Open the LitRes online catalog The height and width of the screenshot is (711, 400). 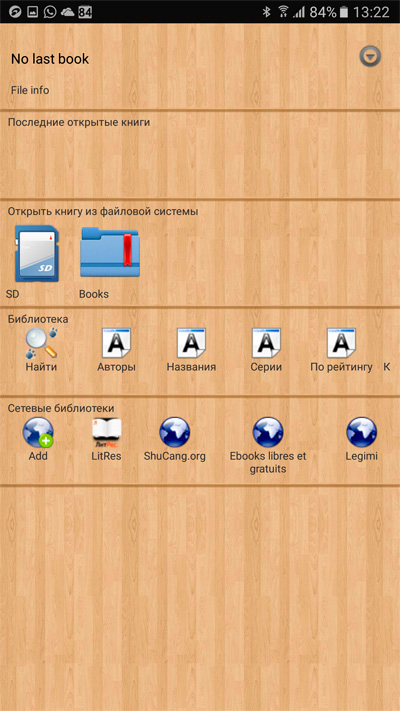[x=107, y=431]
